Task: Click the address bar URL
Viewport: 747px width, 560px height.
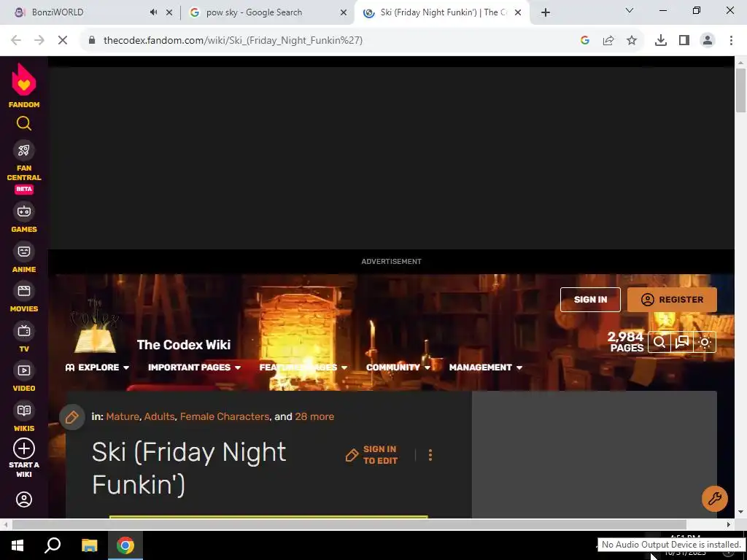Action: 233,41
